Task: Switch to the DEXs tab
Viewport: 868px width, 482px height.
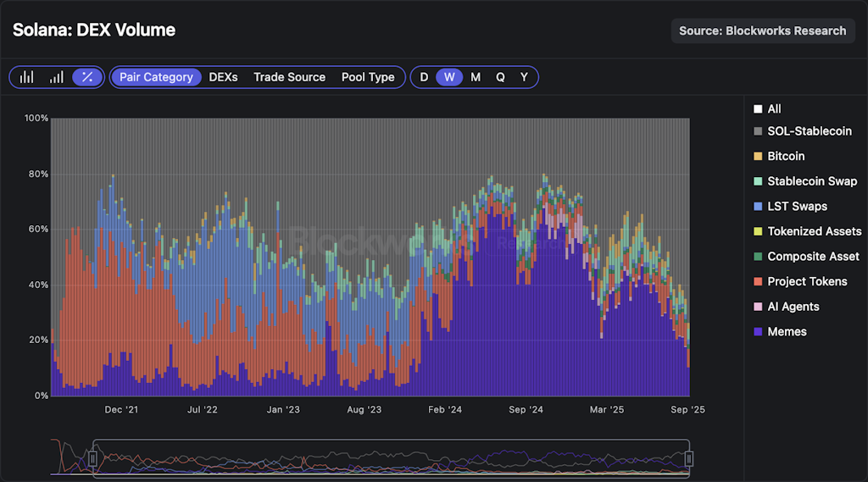Action: (223, 77)
